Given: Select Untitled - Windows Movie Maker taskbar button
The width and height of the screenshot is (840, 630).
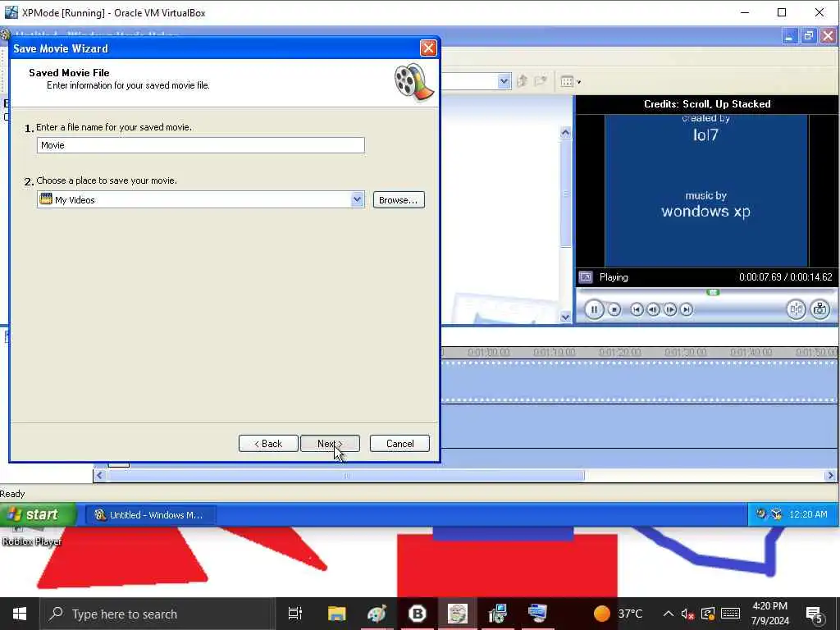Looking at the screenshot, I should pos(151,515).
